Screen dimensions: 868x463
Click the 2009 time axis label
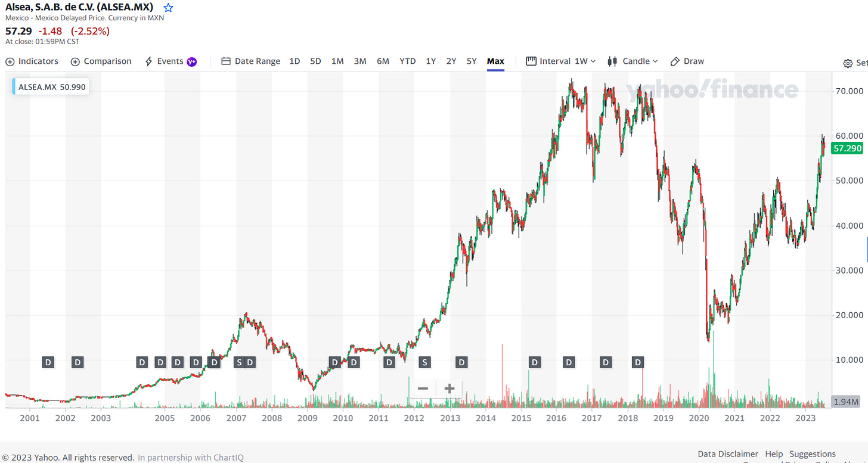(x=307, y=418)
